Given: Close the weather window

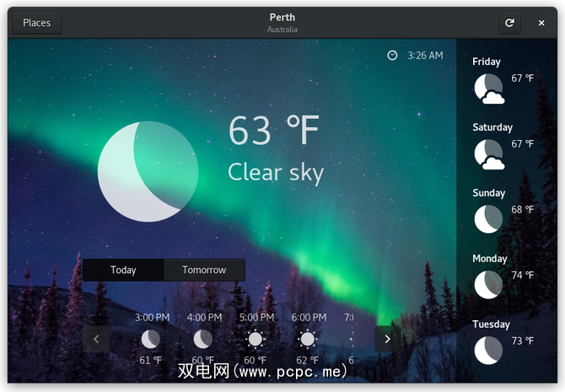Looking at the screenshot, I should [x=541, y=23].
